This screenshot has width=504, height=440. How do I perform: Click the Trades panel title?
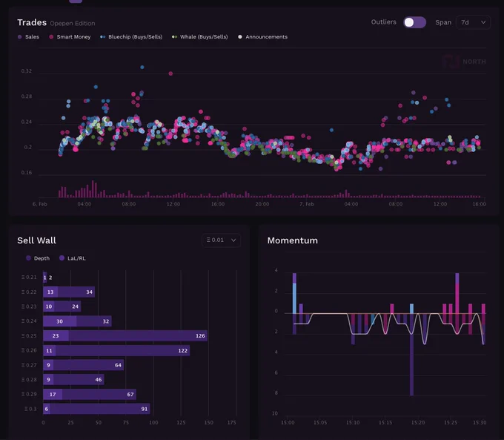[32, 22]
